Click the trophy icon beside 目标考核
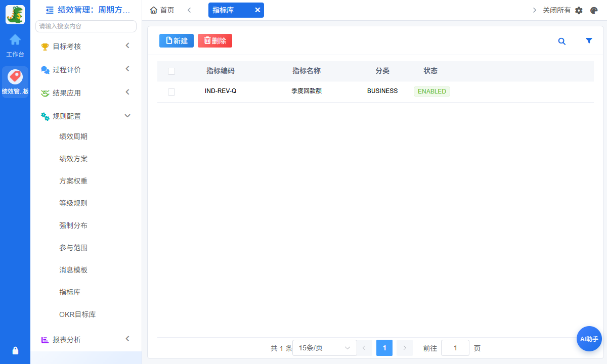The height and width of the screenshot is (364, 607). pos(45,47)
